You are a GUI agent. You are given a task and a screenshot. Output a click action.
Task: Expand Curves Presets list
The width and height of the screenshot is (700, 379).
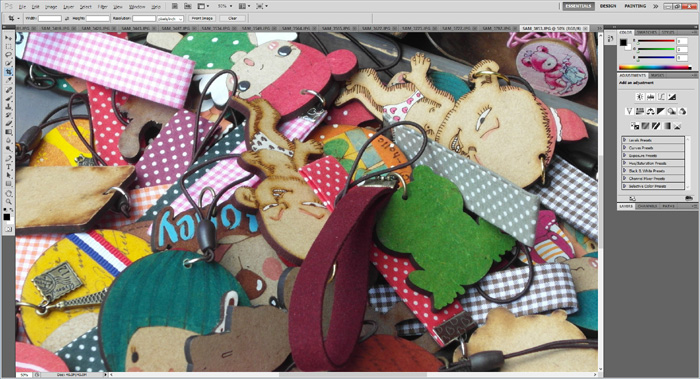coord(625,148)
